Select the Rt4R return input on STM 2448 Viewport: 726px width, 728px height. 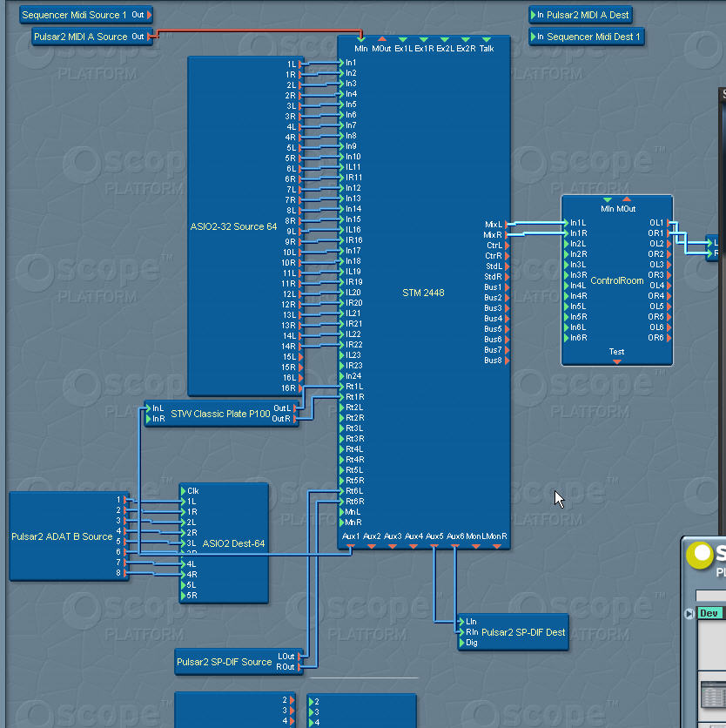(342, 460)
